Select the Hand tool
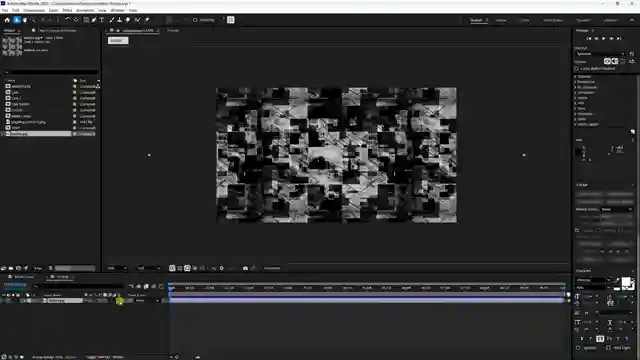Screen dimensions: 640x360 coord(25,20)
